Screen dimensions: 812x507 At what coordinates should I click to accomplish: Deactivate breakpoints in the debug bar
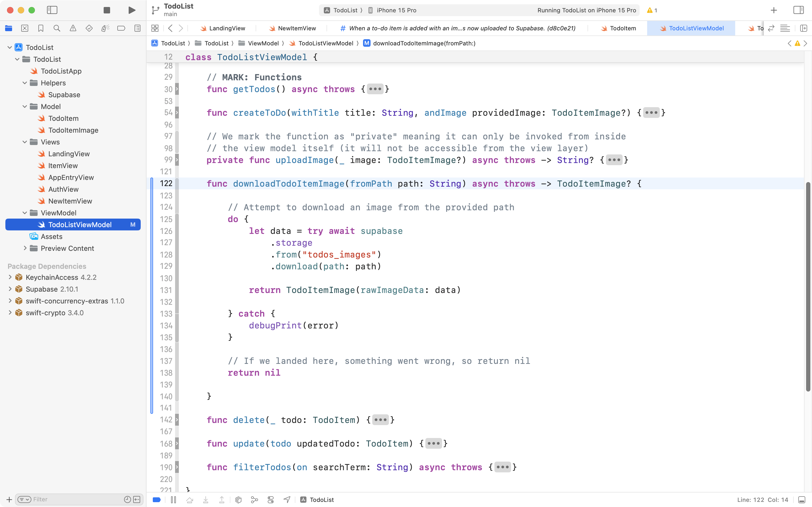point(156,500)
